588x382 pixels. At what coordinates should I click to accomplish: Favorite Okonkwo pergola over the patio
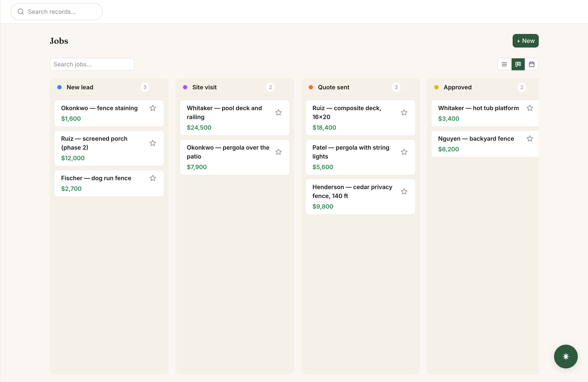(279, 152)
